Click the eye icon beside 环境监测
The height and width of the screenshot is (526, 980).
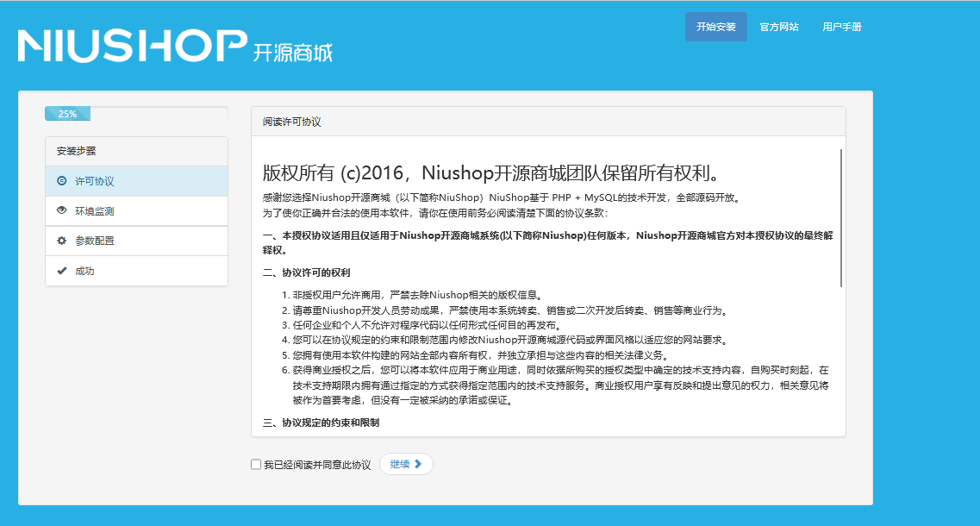(x=62, y=210)
